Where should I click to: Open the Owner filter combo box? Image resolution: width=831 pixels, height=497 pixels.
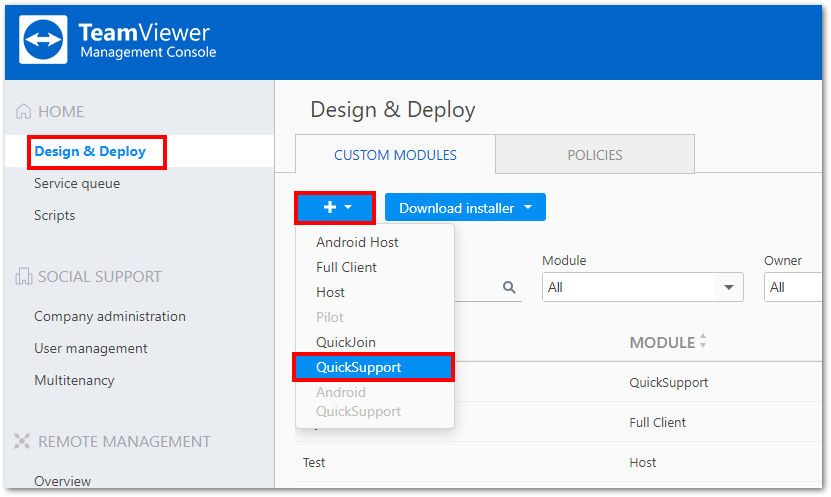pos(795,288)
